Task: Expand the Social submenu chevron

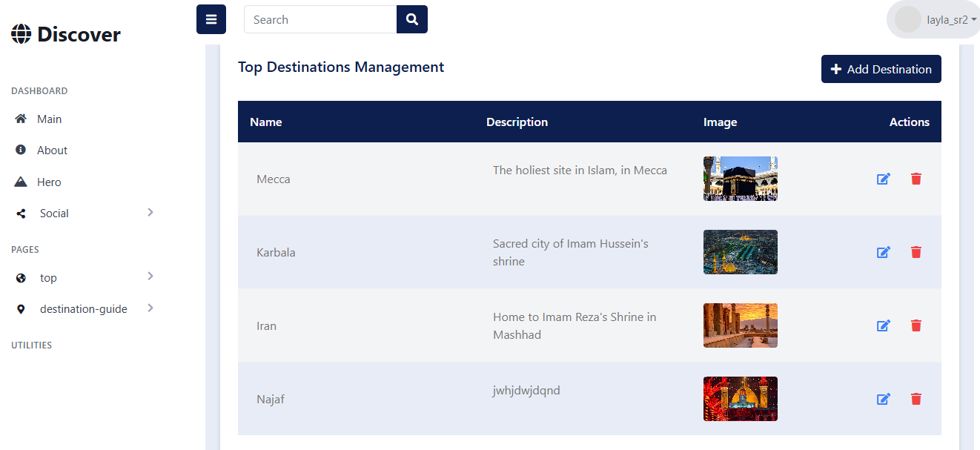Action: click(150, 213)
